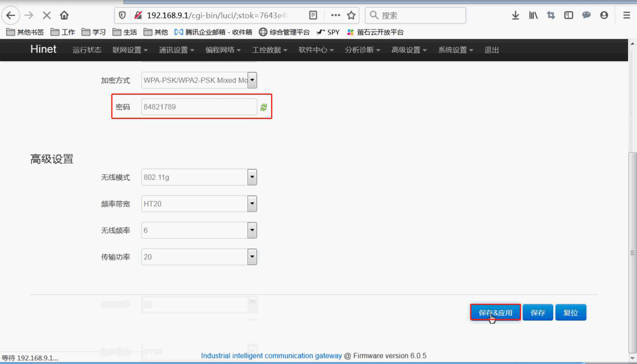Viewport: 637px width, 364px height.
Task: Open the Firefox downloads arrow icon
Action: (x=516, y=16)
